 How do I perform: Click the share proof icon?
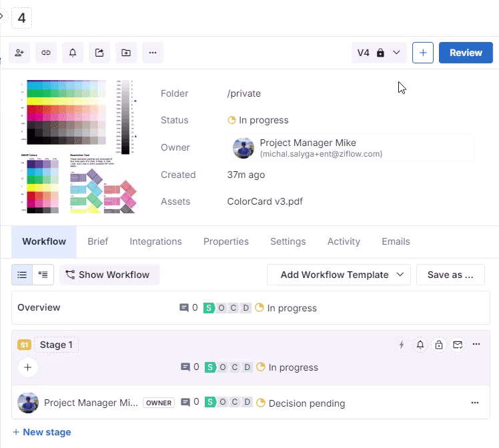pyautogui.click(x=99, y=53)
